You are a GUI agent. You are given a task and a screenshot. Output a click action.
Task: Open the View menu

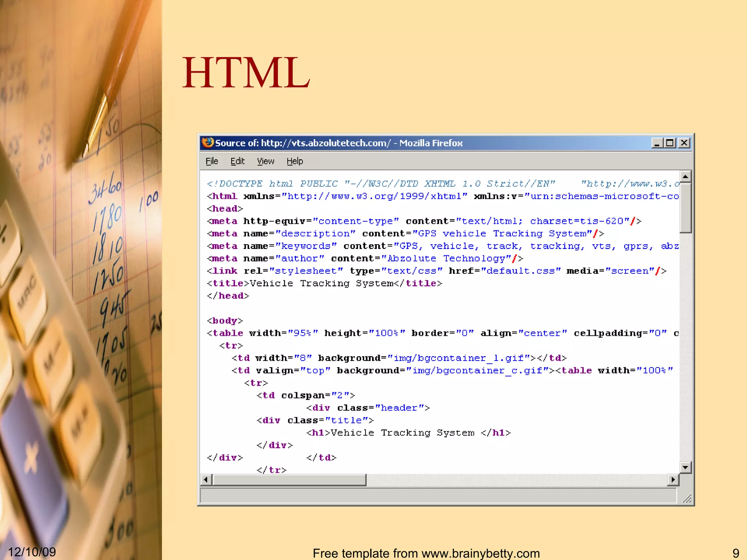pyautogui.click(x=266, y=161)
